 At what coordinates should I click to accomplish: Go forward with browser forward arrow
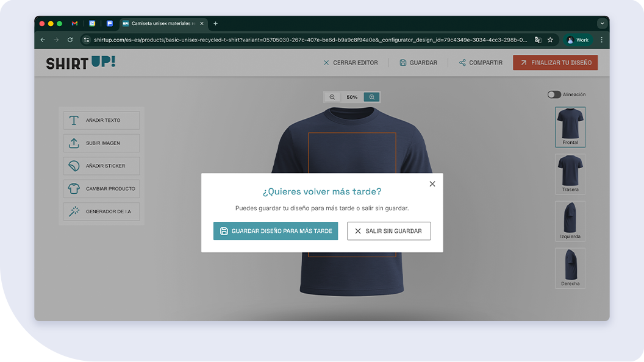tap(56, 40)
